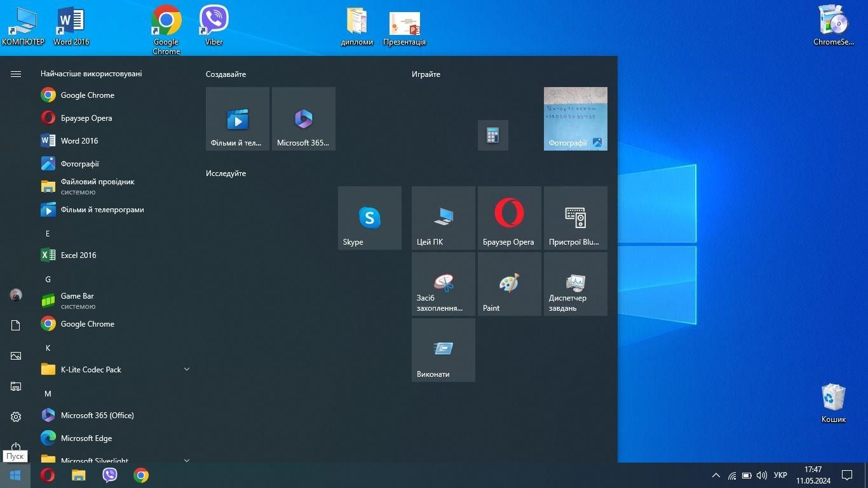Viewport: 868px width, 488px height.
Task: Open Opera from the taskbar
Action: coord(48,475)
